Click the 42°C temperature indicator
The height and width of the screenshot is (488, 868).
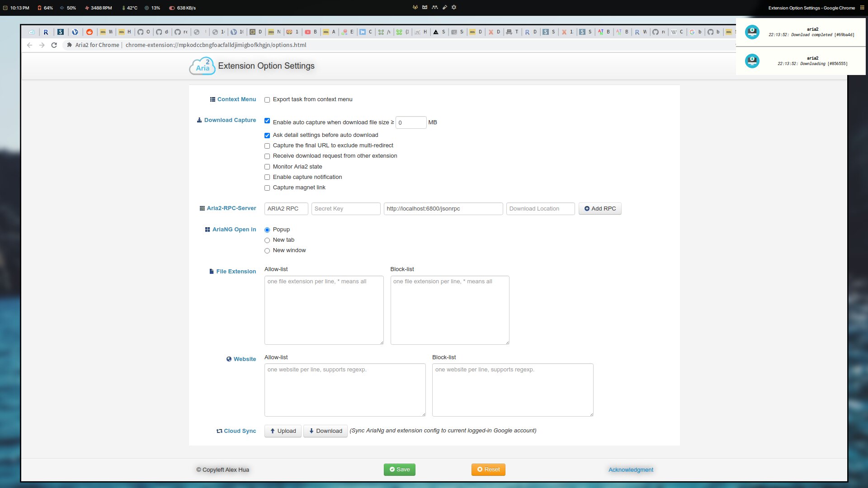[129, 8]
